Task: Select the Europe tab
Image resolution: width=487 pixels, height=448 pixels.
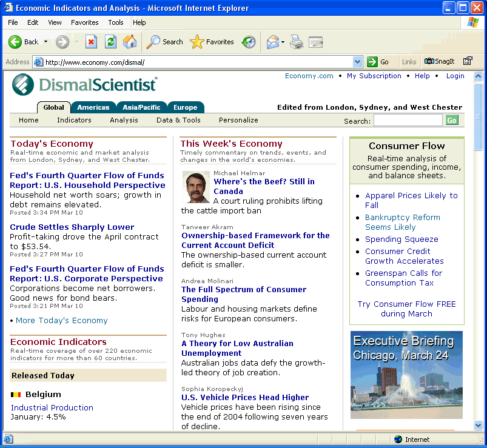Action: point(185,107)
